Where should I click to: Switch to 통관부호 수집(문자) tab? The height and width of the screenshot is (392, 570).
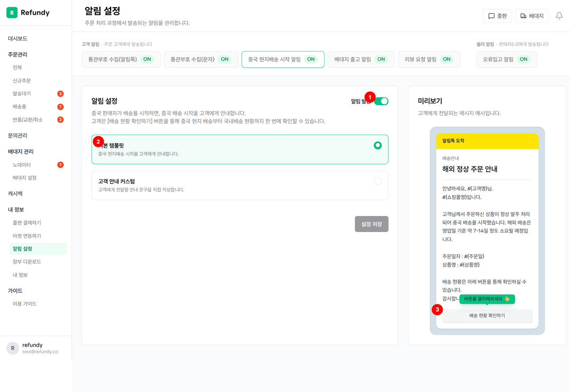pyautogui.click(x=201, y=59)
